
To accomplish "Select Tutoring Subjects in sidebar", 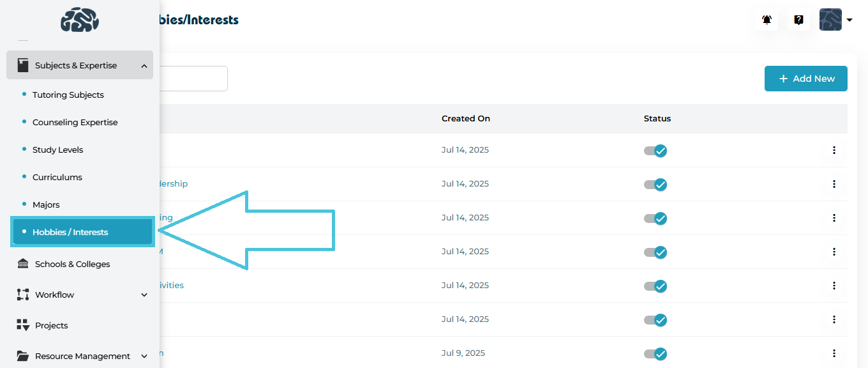I will coord(68,95).
